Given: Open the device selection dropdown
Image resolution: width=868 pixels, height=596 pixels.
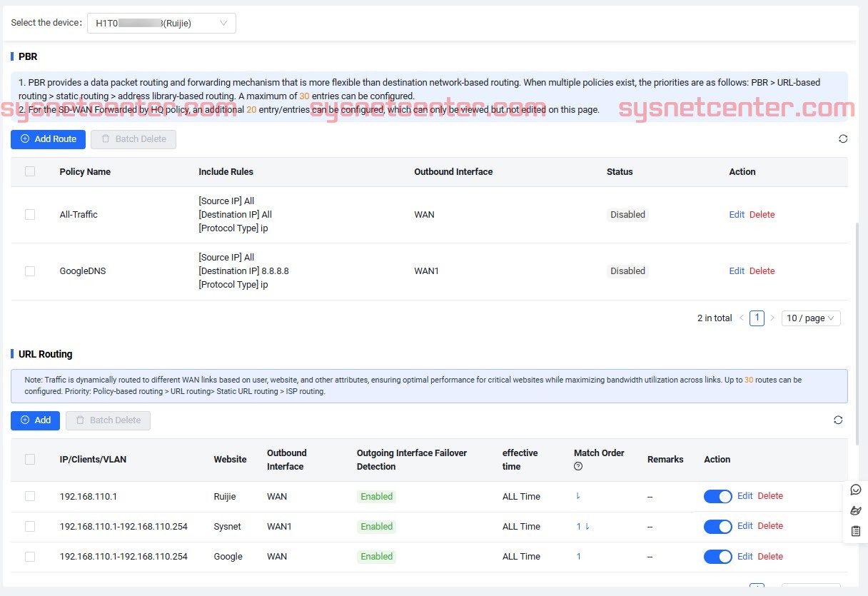Looking at the screenshot, I should (161, 23).
